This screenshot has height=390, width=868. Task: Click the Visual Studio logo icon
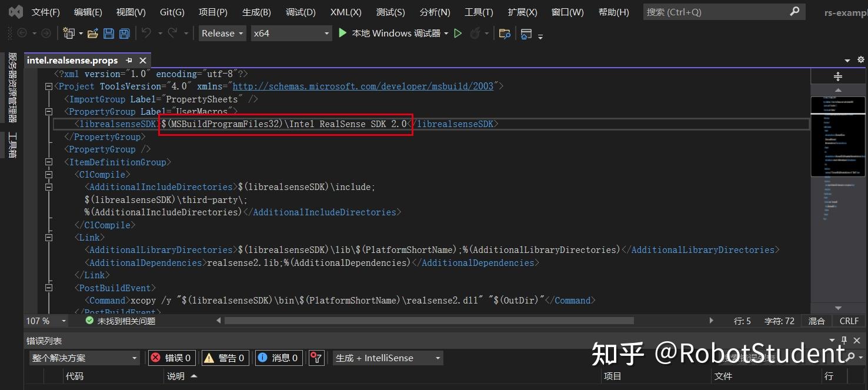point(16,12)
